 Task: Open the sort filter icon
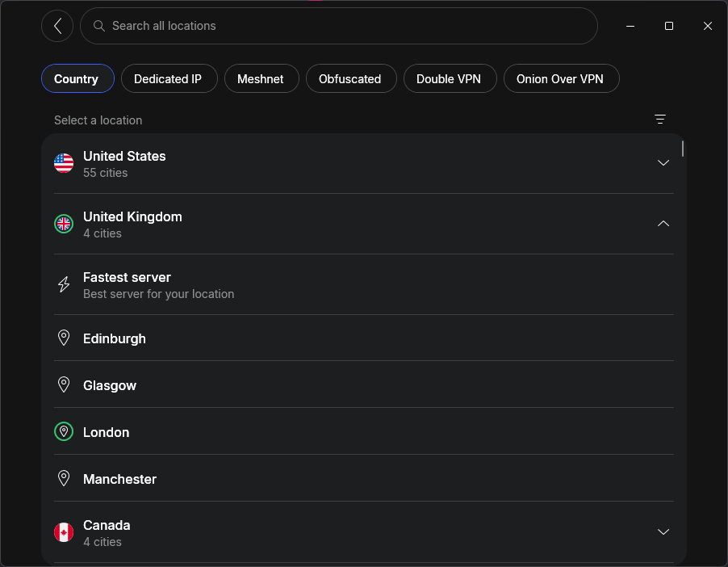coord(659,120)
